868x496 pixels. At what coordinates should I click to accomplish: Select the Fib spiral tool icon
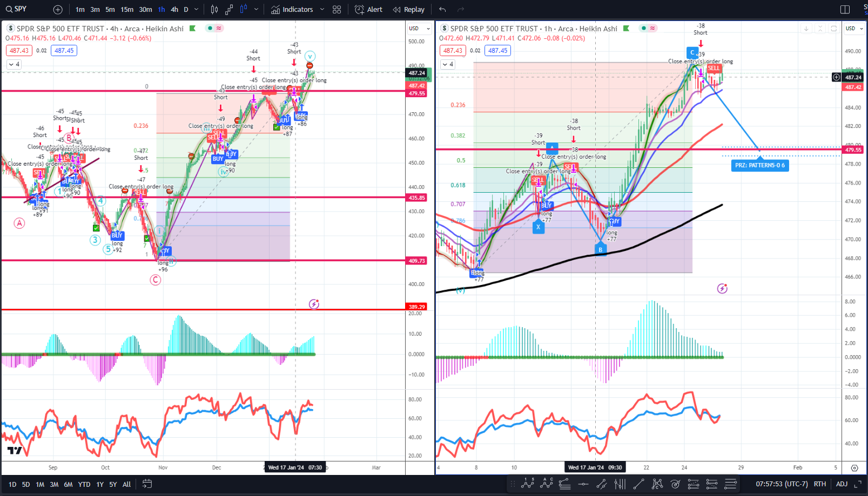coord(675,484)
